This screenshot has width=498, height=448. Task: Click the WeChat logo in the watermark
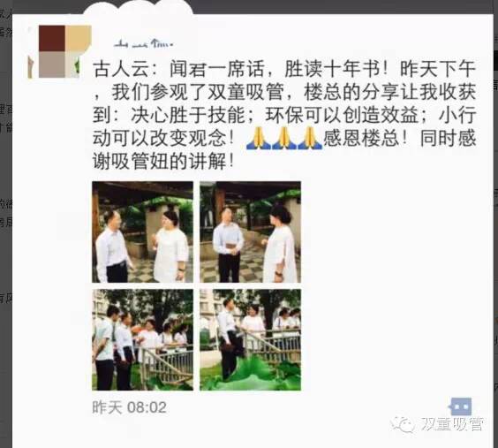(x=402, y=425)
